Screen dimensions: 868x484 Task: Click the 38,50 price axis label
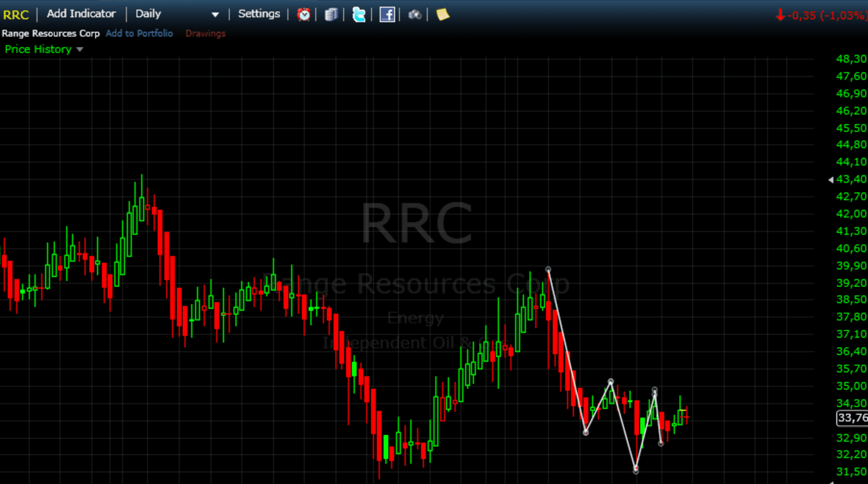[851, 299]
